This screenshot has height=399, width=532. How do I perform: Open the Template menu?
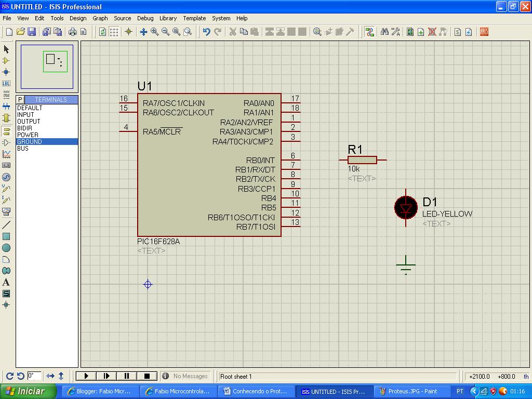pyautogui.click(x=194, y=18)
